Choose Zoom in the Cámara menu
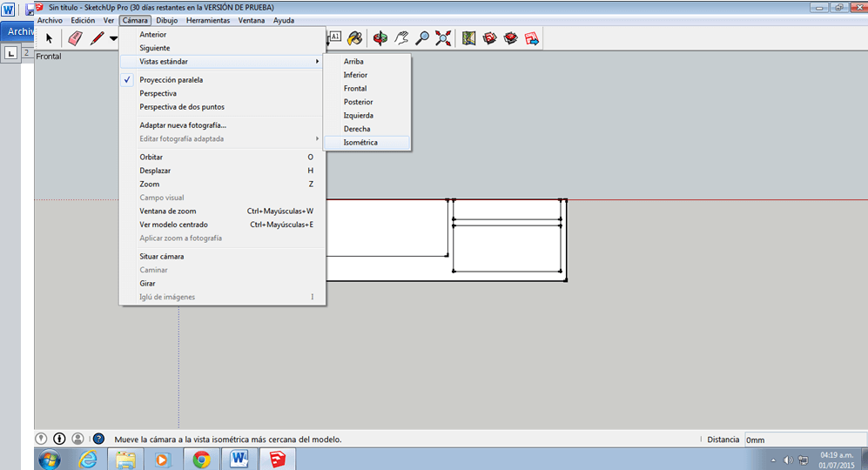868x470 pixels. (223, 185)
